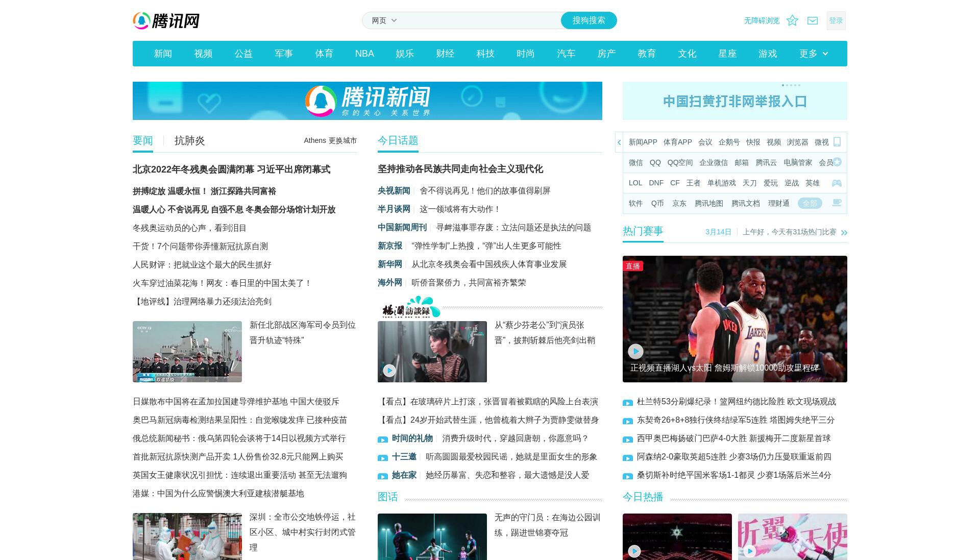
Task: Click the star favorites icon in the header
Action: click(x=792, y=20)
